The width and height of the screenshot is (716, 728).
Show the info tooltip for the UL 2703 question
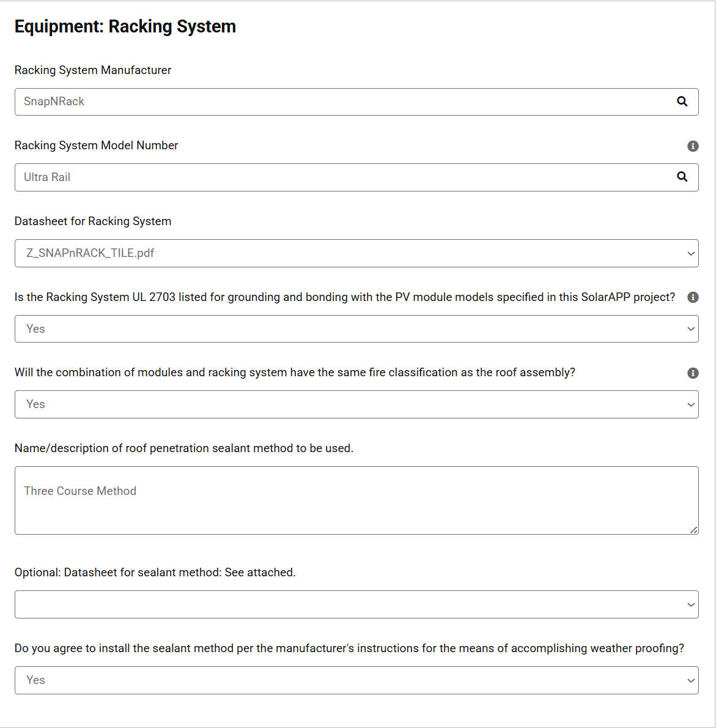(x=693, y=297)
